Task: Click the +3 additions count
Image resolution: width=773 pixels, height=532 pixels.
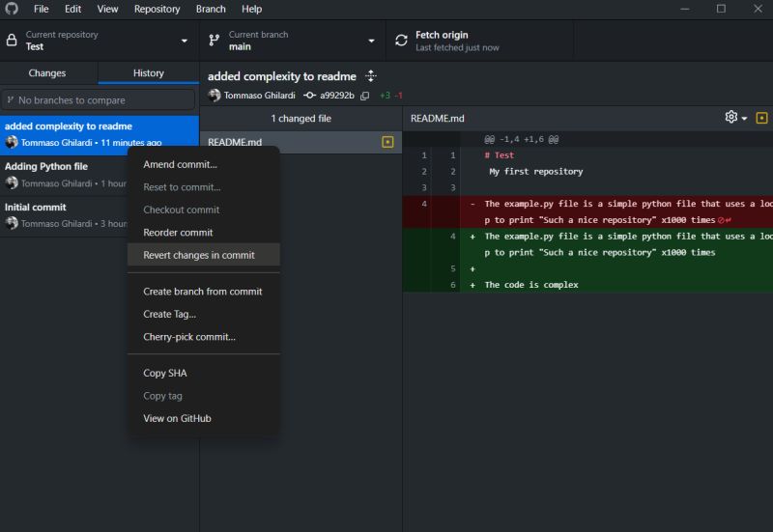Action: coord(385,96)
